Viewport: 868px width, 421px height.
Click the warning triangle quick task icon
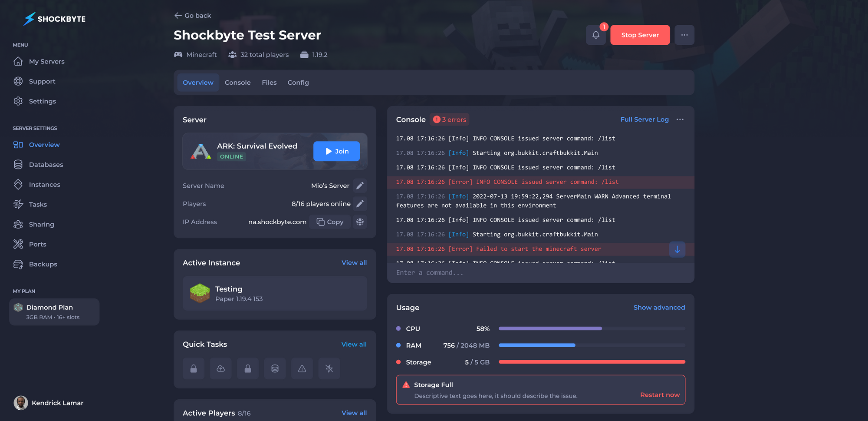tap(302, 368)
